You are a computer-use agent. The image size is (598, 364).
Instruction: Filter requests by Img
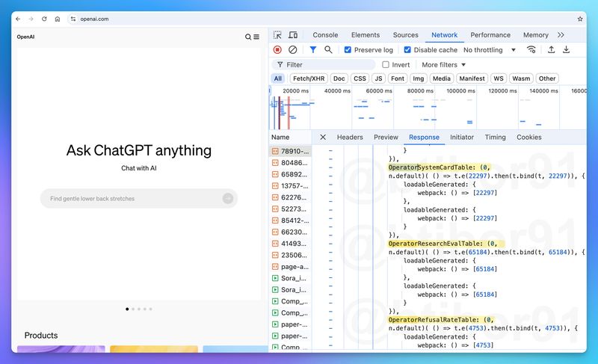point(418,78)
